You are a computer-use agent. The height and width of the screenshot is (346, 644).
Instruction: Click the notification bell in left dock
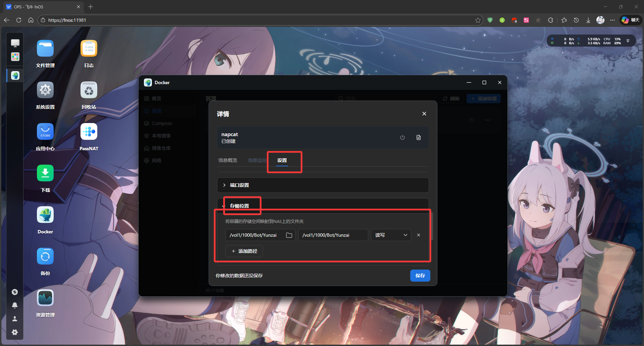pos(15,305)
